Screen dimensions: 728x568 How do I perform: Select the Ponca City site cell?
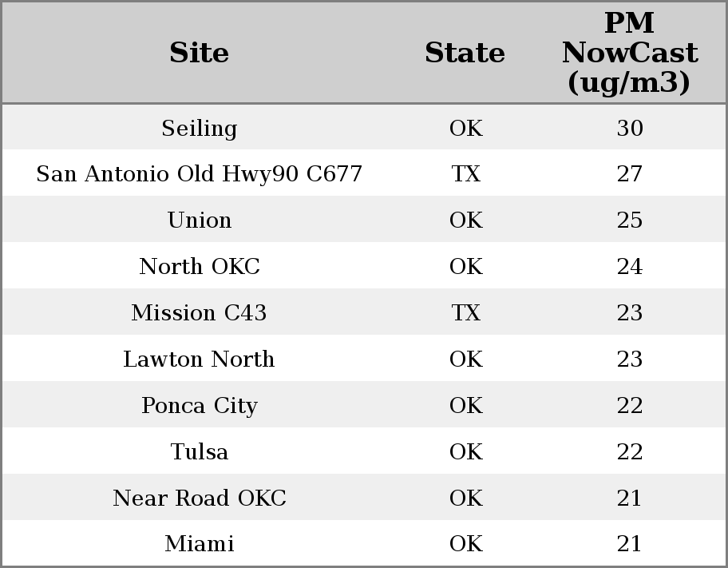[200, 406]
